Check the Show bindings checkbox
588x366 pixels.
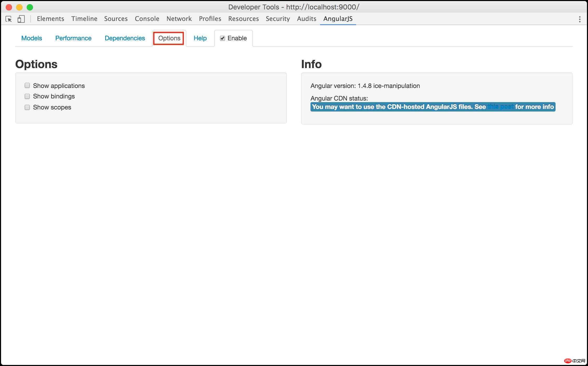27,96
